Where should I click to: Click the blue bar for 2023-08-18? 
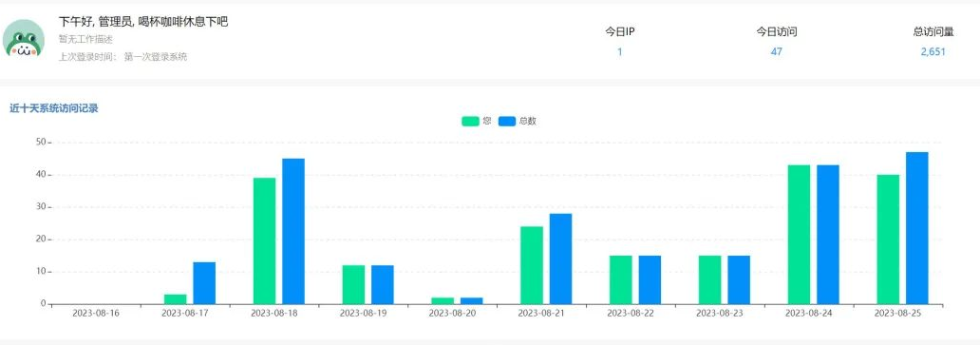(x=293, y=231)
